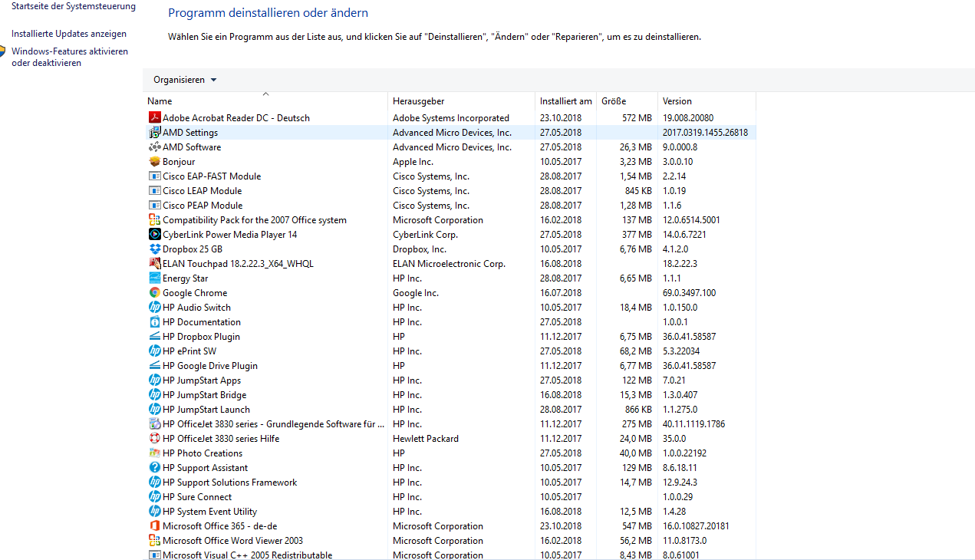Click the AMD Software program icon
Viewport: 975px width, 560px height.
click(154, 147)
